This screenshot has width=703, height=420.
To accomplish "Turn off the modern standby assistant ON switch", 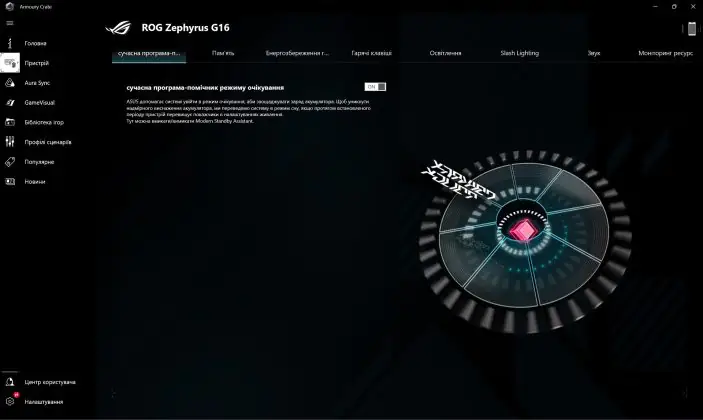I will pyautogui.click(x=375, y=87).
